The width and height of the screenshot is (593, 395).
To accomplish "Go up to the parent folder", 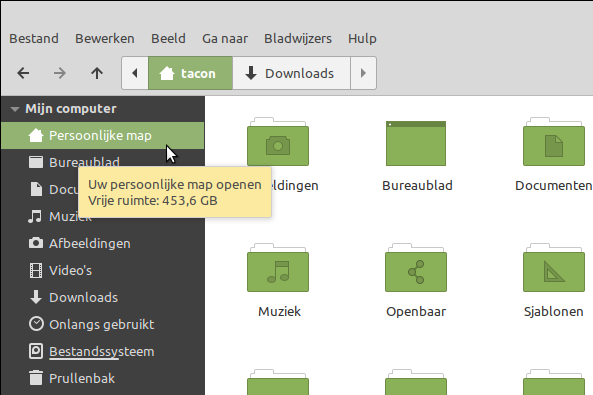I will click(x=97, y=73).
